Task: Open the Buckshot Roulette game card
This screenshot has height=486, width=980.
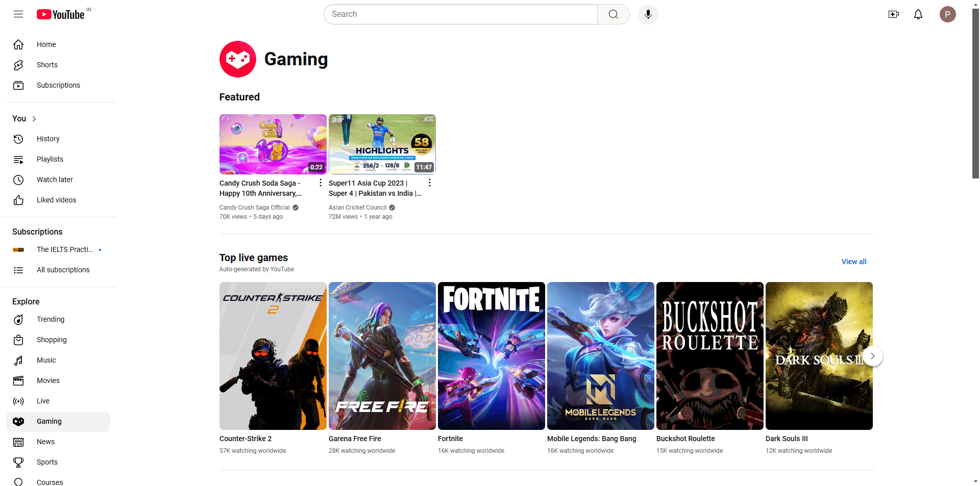Action: [710, 356]
